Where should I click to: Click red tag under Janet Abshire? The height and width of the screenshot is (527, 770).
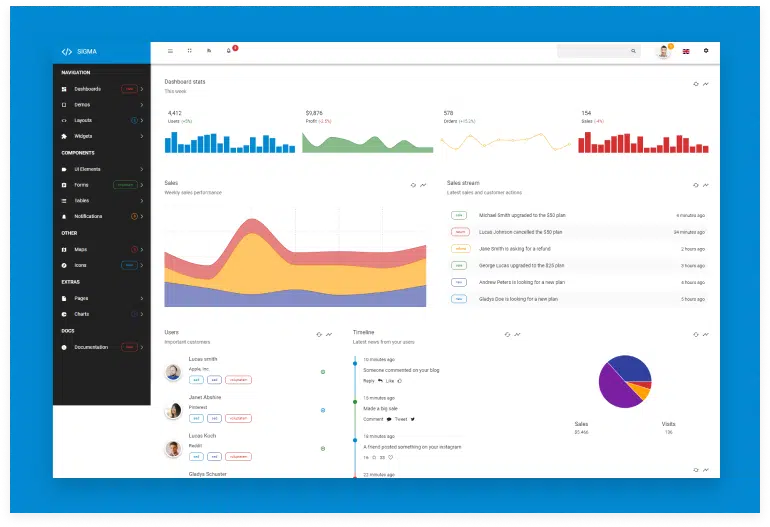238,418
